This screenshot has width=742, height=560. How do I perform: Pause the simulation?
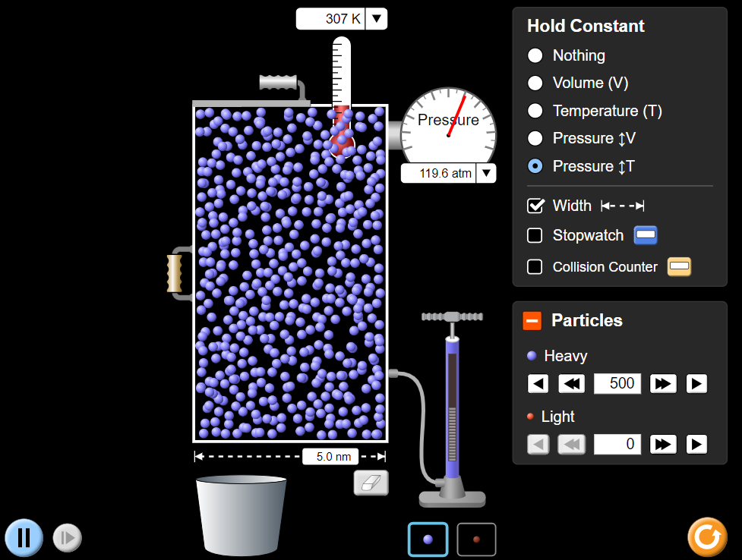tap(24, 538)
